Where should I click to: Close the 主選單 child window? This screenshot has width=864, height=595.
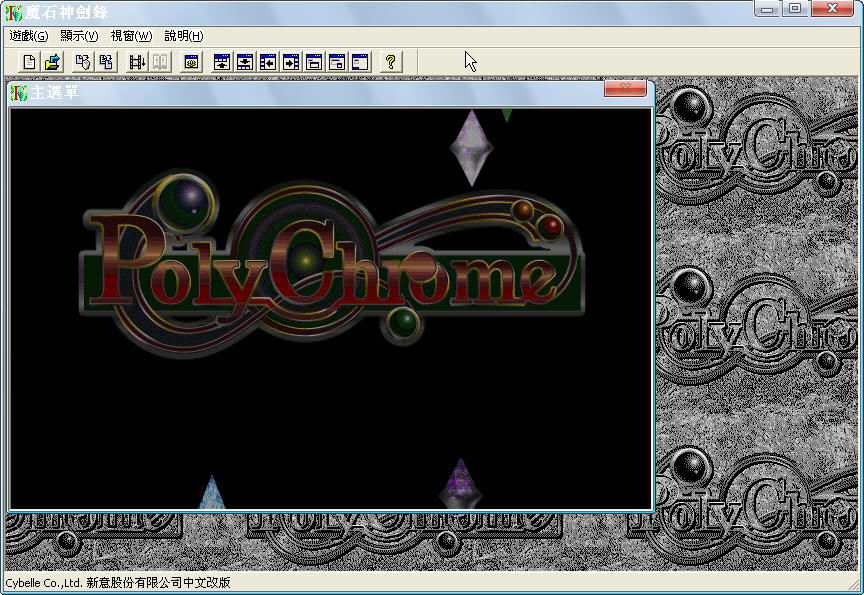[x=625, y=90]
